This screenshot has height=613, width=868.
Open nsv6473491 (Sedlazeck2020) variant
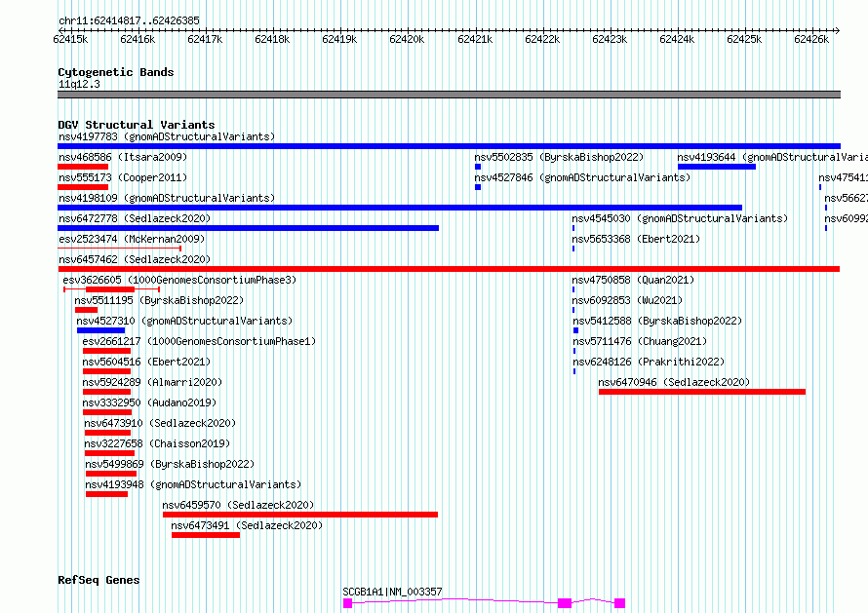[247, 525]
